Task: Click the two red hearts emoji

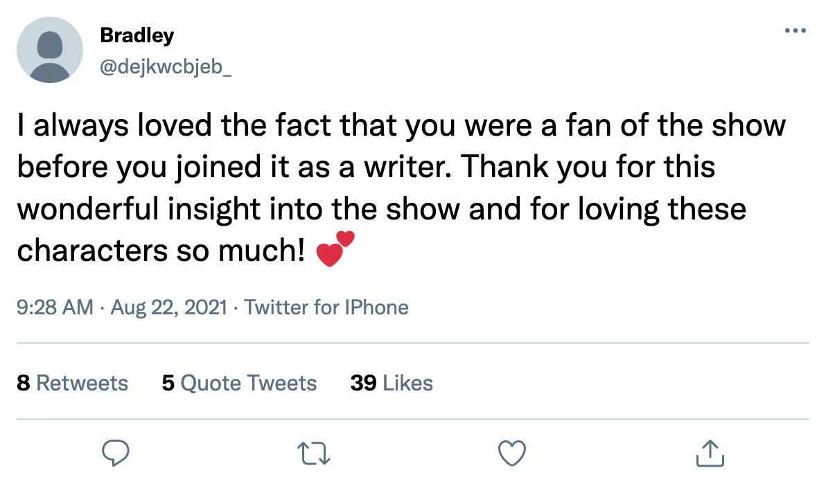Action: tap(335, 249)
